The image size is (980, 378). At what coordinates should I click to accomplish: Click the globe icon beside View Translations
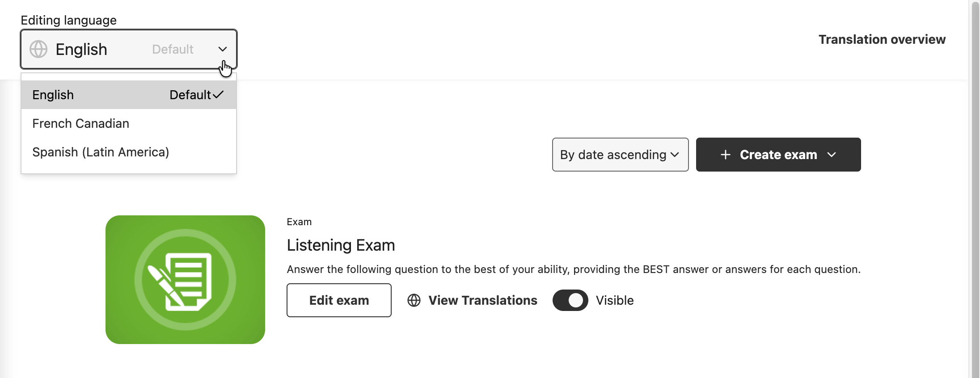pos(414,300)
